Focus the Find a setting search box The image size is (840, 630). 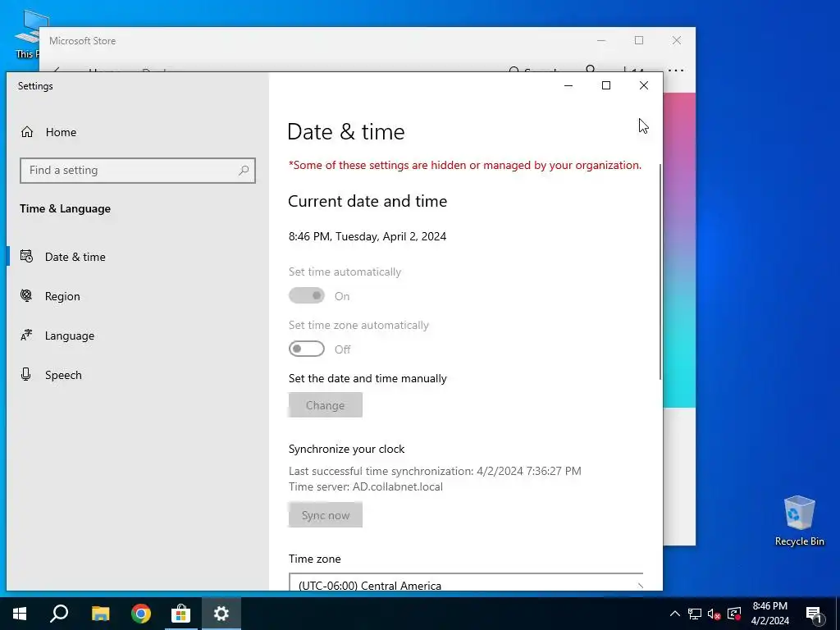coord(138,171)
